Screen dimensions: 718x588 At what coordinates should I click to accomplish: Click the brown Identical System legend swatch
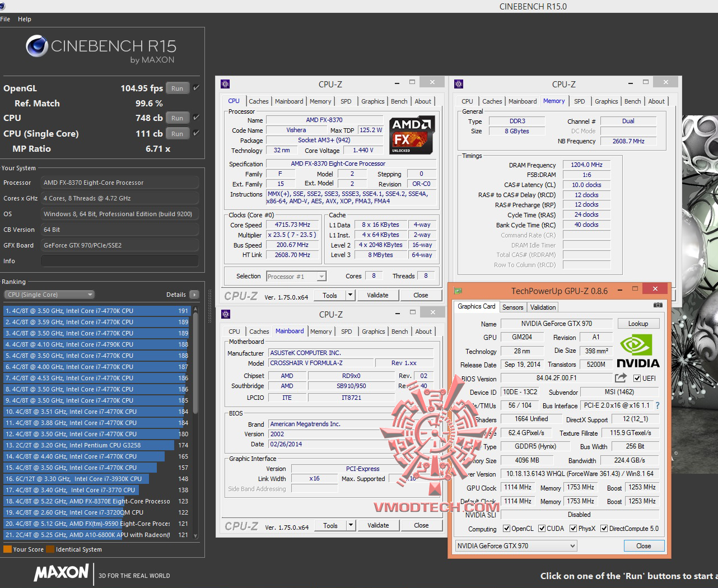tap(50, 549)
